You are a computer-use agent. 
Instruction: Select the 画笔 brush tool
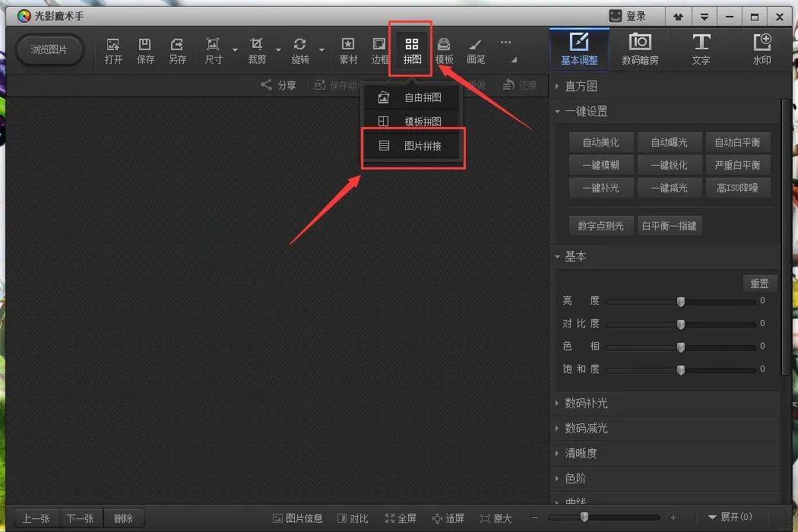pos(476,51)
